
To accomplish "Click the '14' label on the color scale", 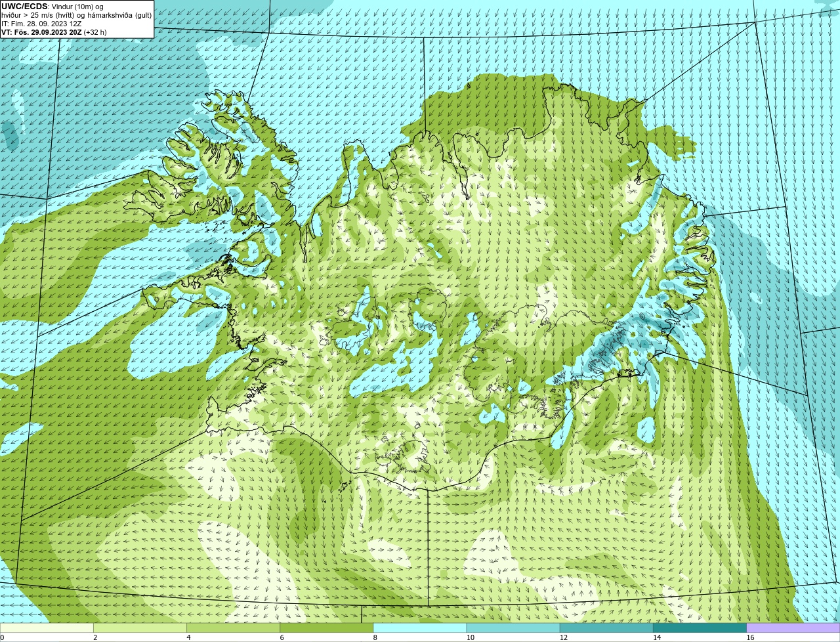I will point(656,637).
